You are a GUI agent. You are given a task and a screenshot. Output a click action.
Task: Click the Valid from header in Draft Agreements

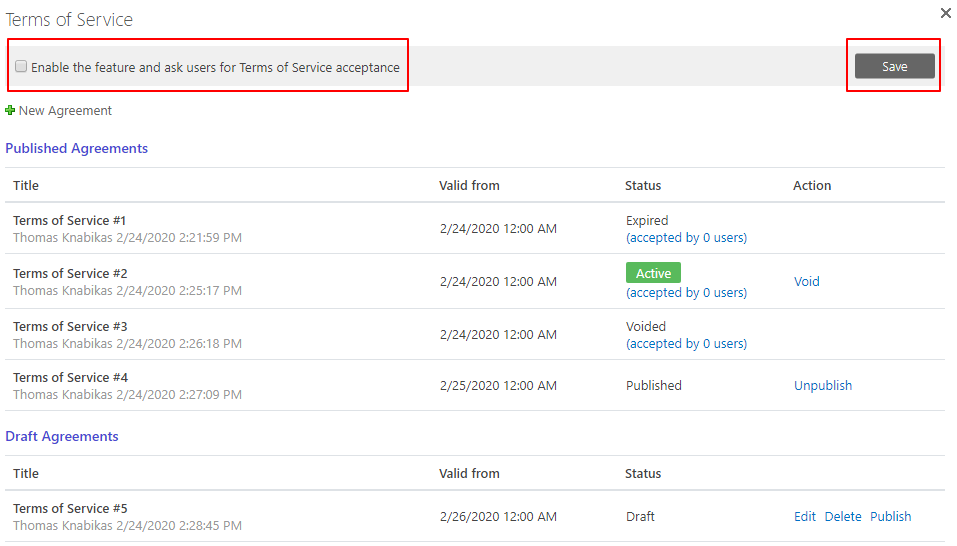[x=469, y=473]
